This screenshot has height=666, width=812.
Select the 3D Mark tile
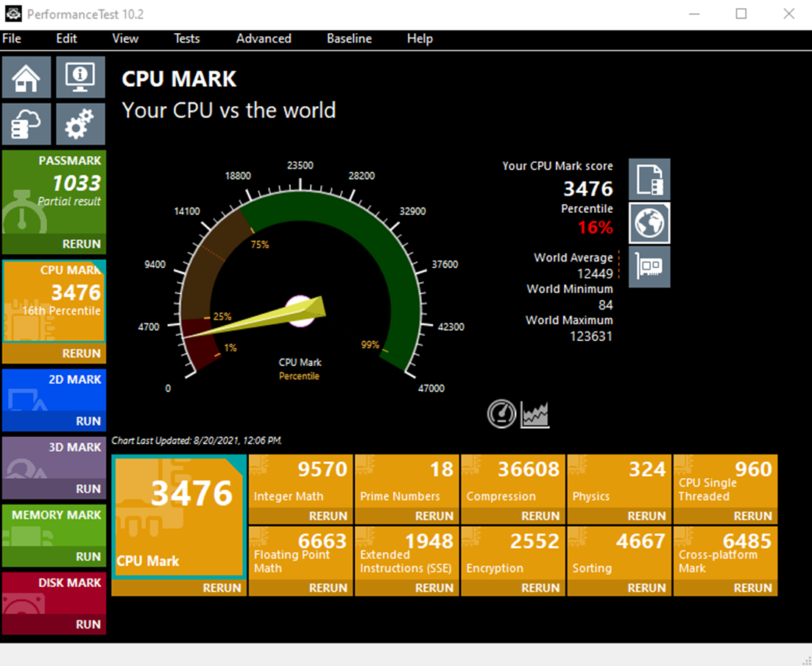(54, 458)
